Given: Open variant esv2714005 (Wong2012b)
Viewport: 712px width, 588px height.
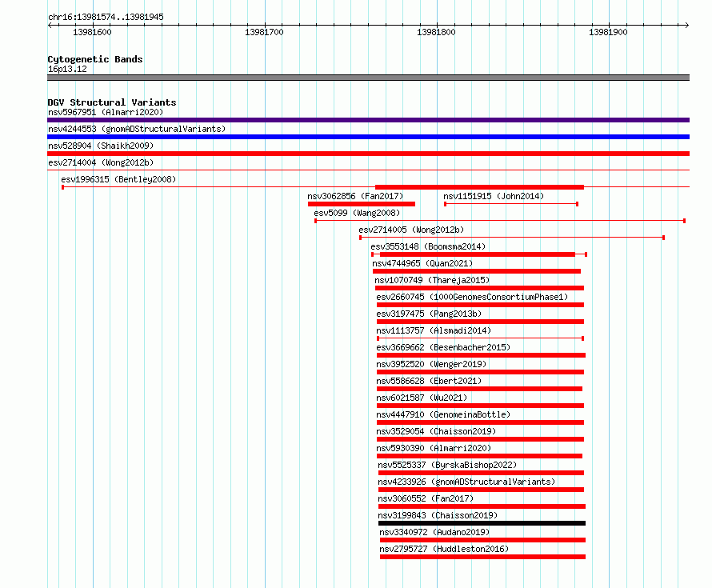Looking at the screenshot, I should click(411, 230).
